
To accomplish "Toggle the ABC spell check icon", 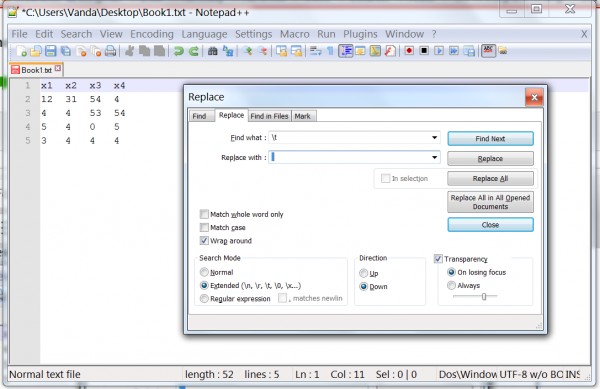I will click(488, 51).
